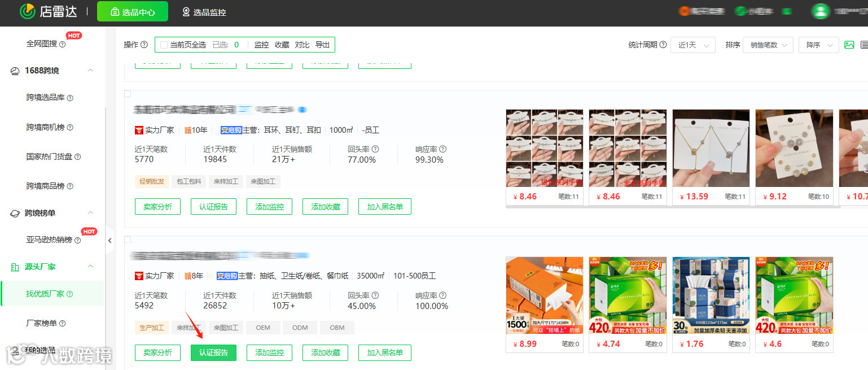868x370 pixels.
Task: Click help icon beside 回头率 77.00%
Action: pyautogui.click(x=375, y=149)
